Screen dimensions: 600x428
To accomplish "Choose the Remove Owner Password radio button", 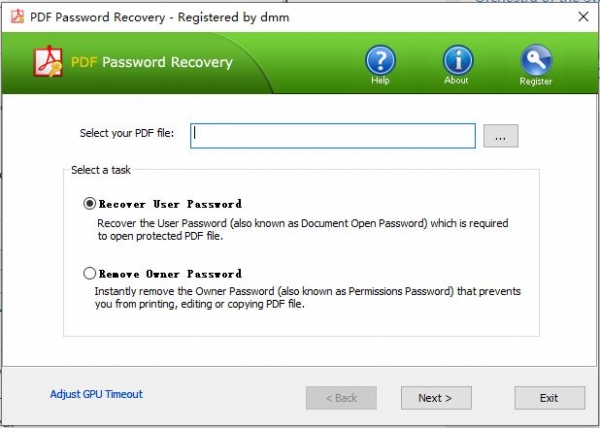I will (90, 273).
